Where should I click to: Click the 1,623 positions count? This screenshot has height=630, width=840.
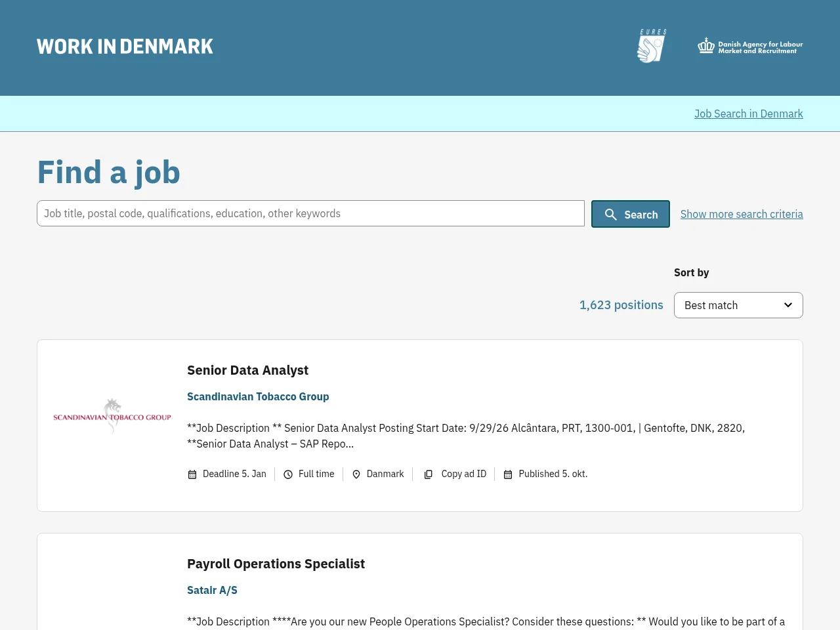[x=621, y=305]
